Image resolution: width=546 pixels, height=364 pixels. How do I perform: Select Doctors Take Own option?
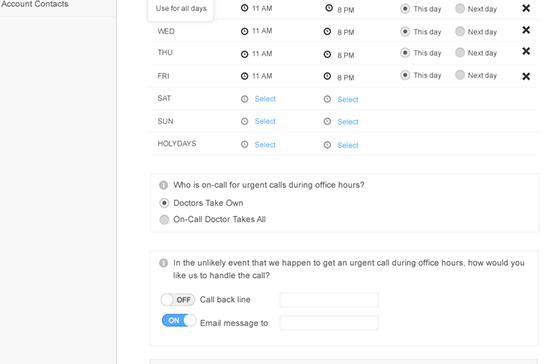pyautogui.click(x=164, y=203)
